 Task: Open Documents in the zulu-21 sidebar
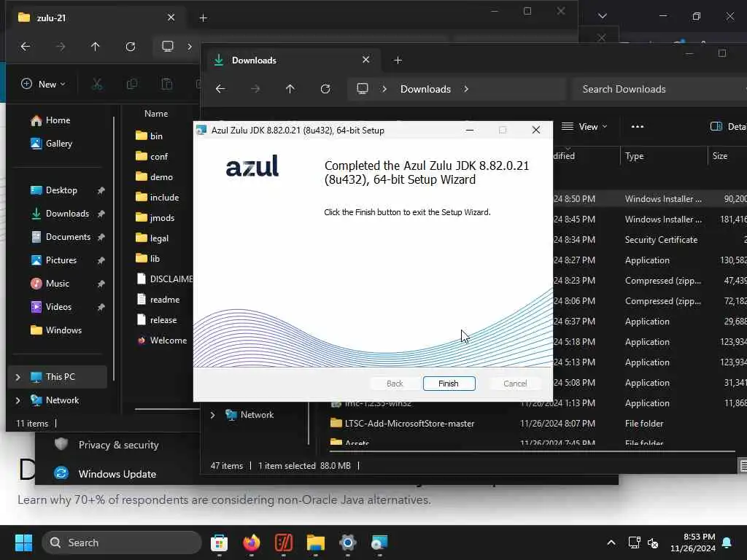click(68, 237)
